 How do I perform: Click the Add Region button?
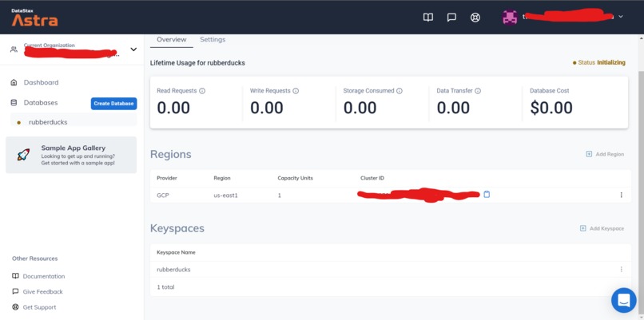tap(605, 154)
